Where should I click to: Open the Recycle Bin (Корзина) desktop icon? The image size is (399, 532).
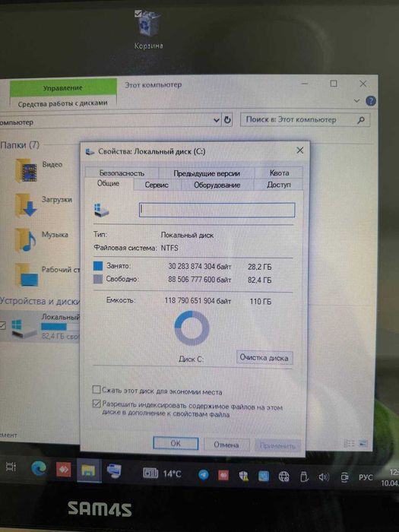pos(149,30)
